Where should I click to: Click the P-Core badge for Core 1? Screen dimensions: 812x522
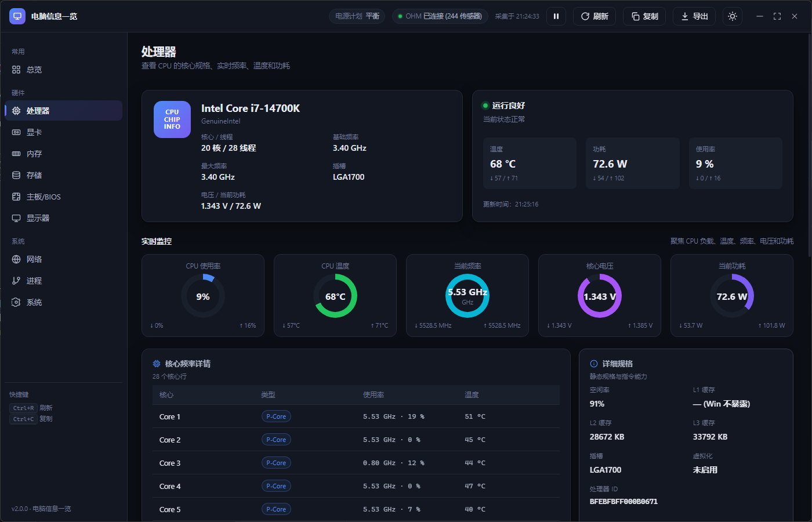(276, 416)
